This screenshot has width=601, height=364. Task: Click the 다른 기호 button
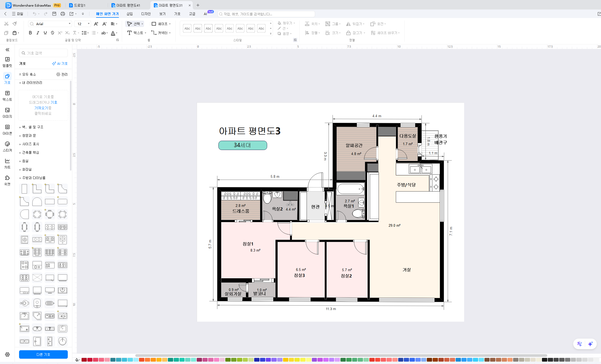[x=43, y=354]
